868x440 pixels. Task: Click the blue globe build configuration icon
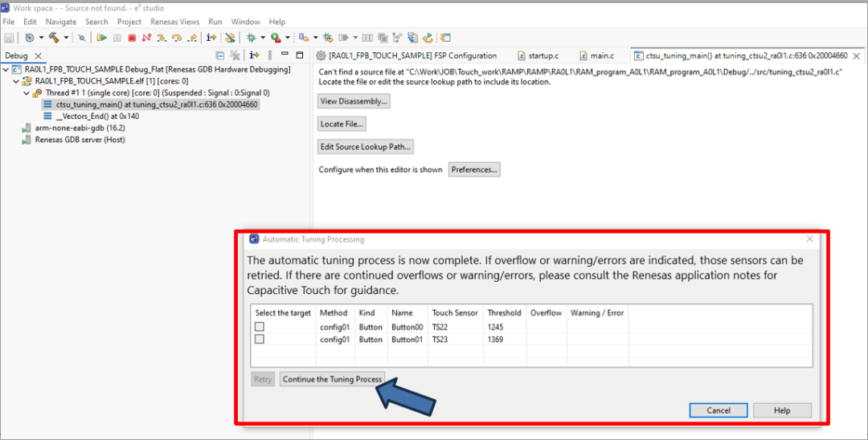point(30,38)
